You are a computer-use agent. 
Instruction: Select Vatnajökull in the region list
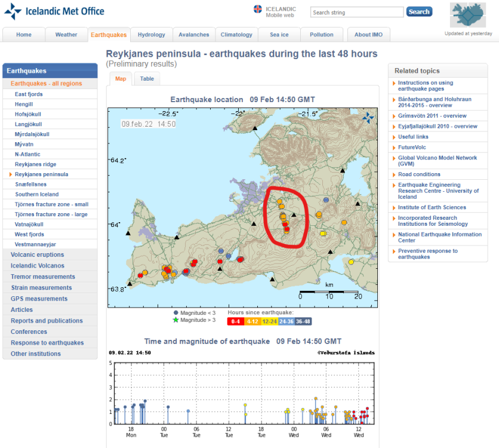31,225
